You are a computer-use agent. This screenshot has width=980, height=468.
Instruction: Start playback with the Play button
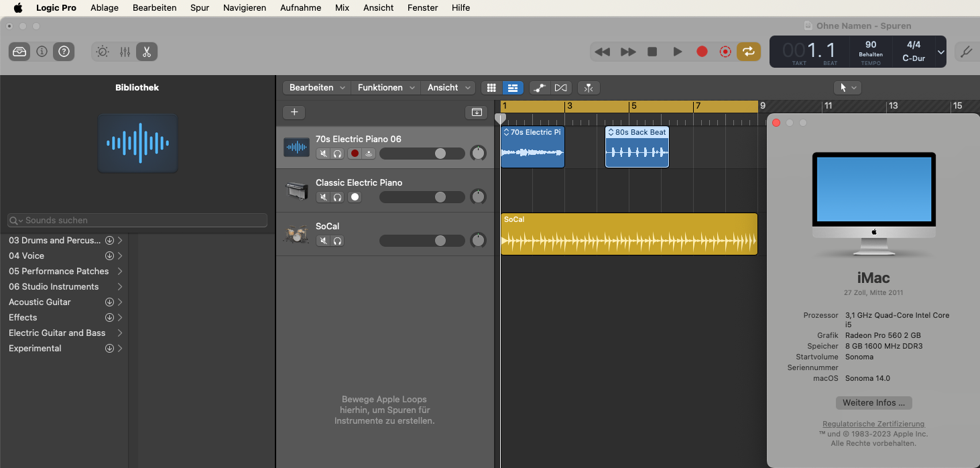pyautogui.click(x=678, y=52)
